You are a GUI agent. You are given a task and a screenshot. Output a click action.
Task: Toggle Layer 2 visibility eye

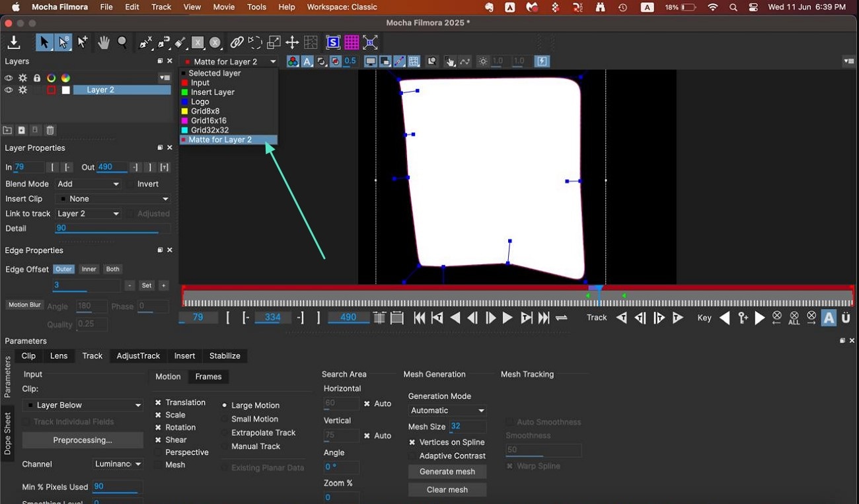click(9, 90)
